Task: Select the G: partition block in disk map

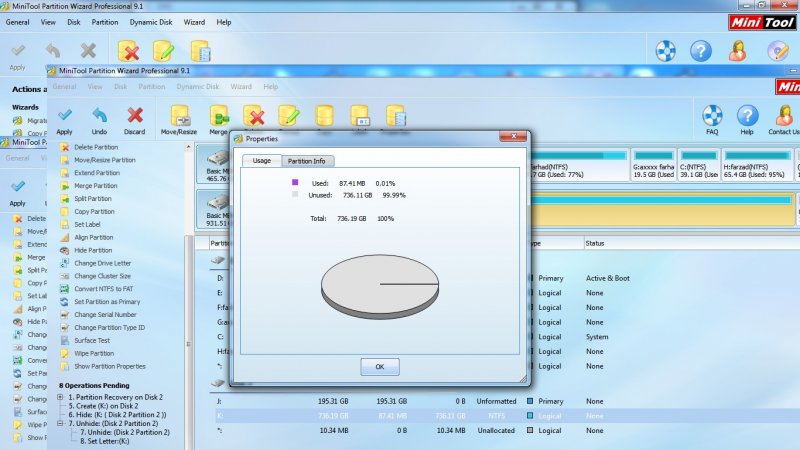Action: click(x=654, y=165)
